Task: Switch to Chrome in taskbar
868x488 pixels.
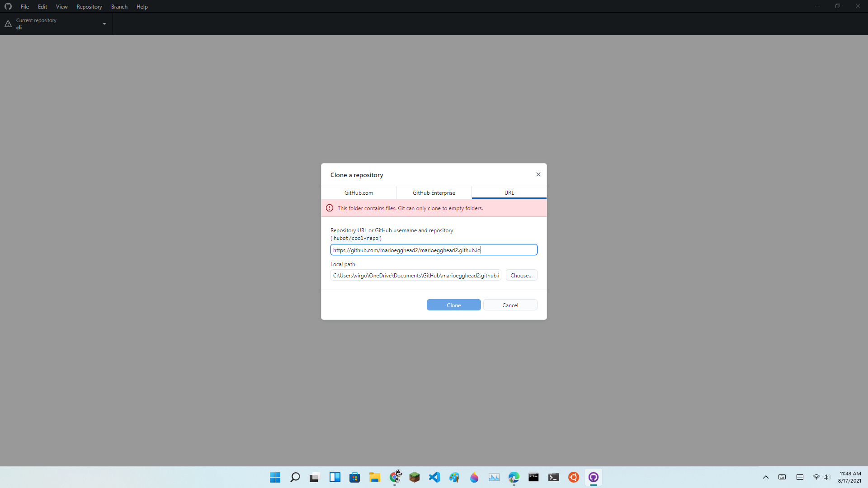Action: pos(395,477)
